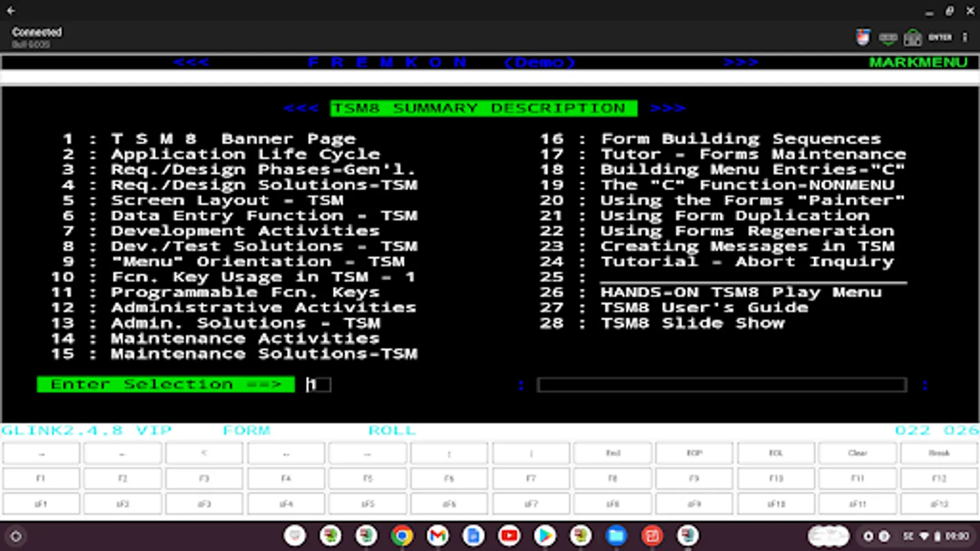
Task: Tap the ENTER button in the app bar
Action: pyautogui.click(x=940, y=37)
